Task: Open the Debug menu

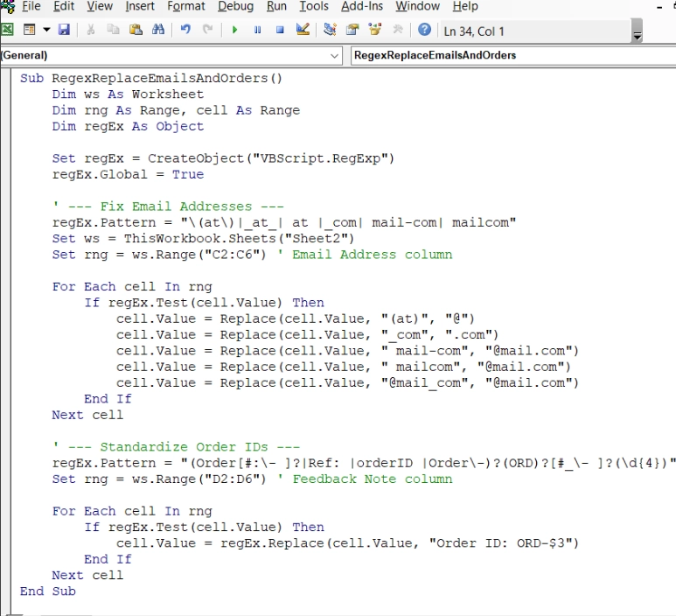Action: click(235, 6)
